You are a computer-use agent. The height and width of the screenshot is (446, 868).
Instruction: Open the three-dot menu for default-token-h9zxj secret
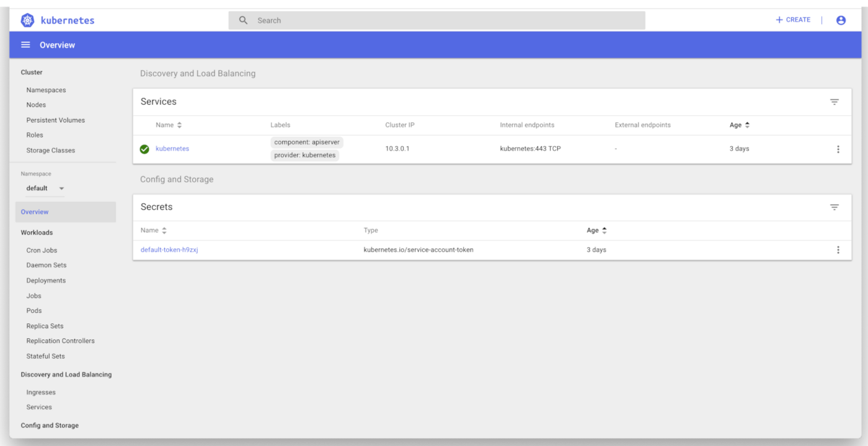tap(838, 250)
